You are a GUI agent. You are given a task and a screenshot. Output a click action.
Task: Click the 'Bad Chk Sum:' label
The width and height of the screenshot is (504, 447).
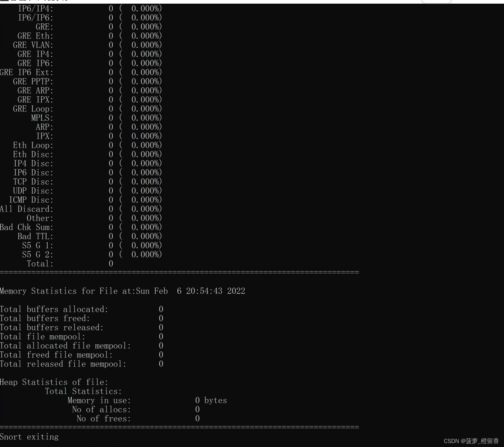point(27,227)
